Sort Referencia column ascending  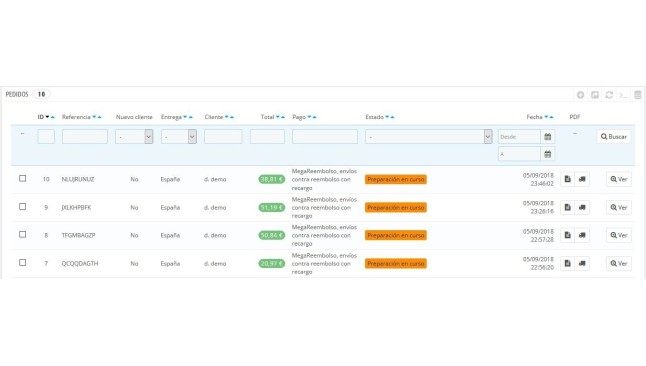99,117
